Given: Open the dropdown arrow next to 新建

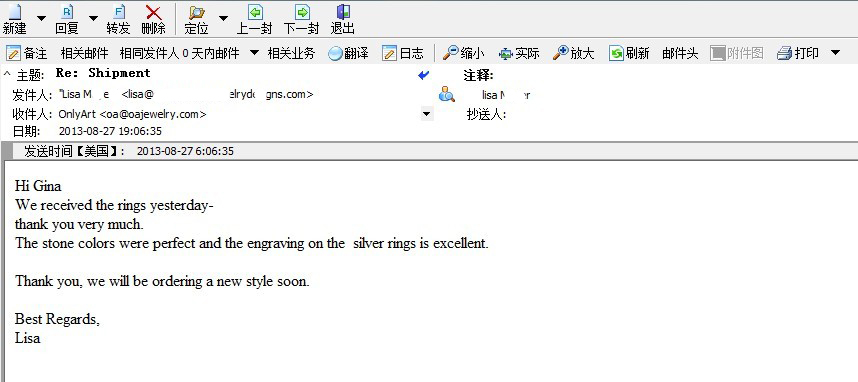Looking at the screenshot, I should pos(42,18).
